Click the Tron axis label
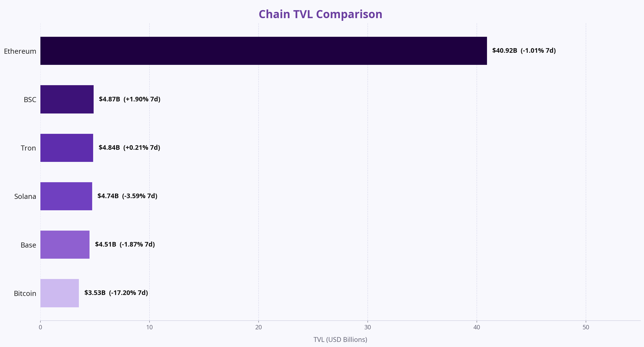This screenshot has height=347, width=644. [x=28, y=148]
